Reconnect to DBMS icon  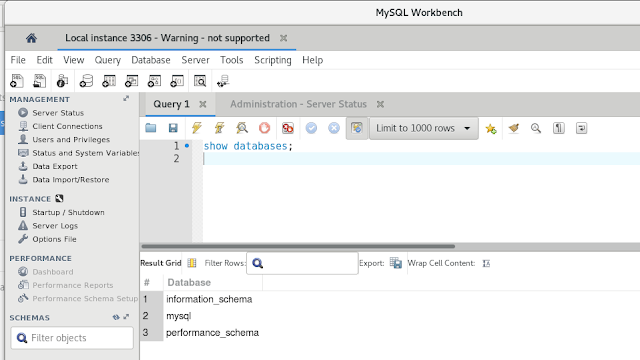pyautogui.click(x=223, y=81)
